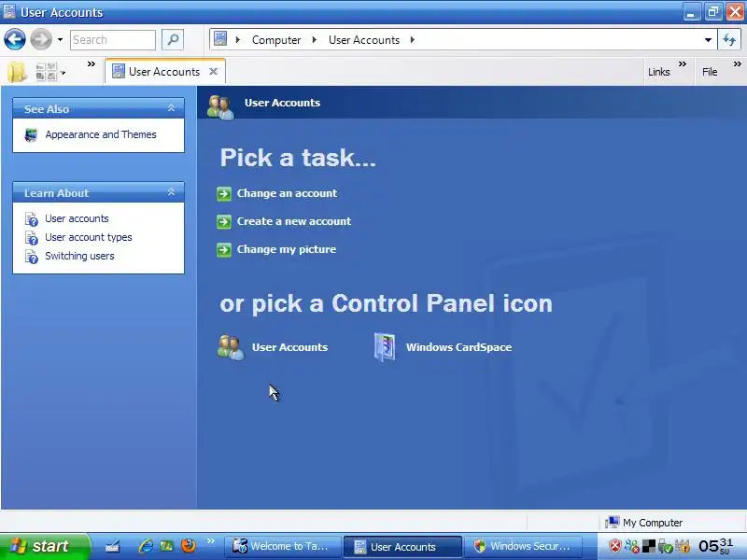Viewport: 747px width, 560px height.
Task: Click the red shield security tray icon
Action: (615, 546)
